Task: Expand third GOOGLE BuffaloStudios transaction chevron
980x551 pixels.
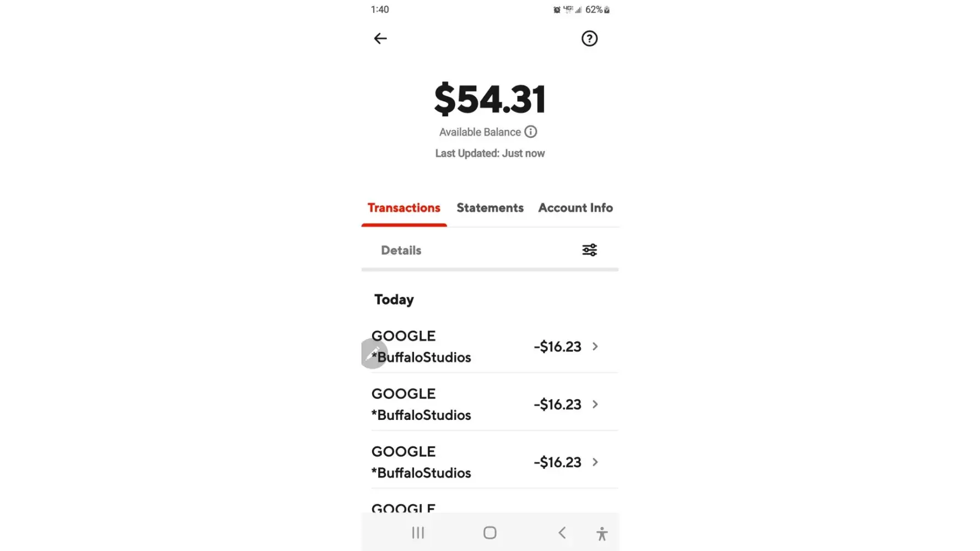Action: pyautogui.click(x=595, y=462)
